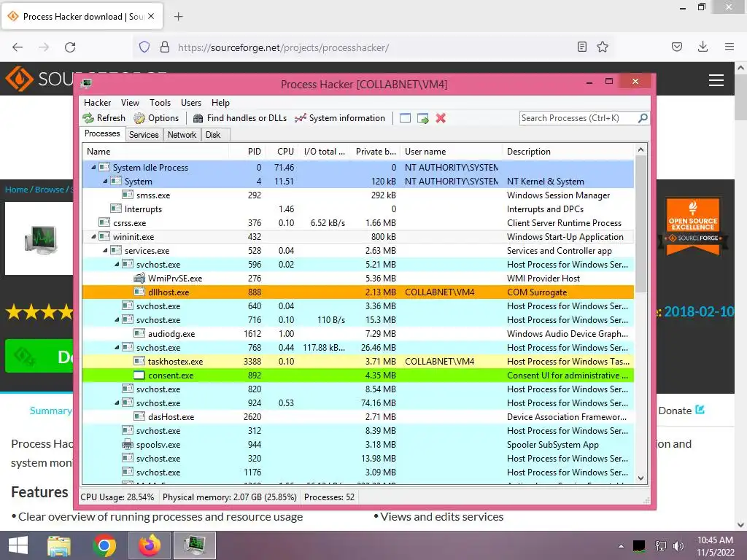
Task: Click find window and thread icon
Action: pos(422,118)
